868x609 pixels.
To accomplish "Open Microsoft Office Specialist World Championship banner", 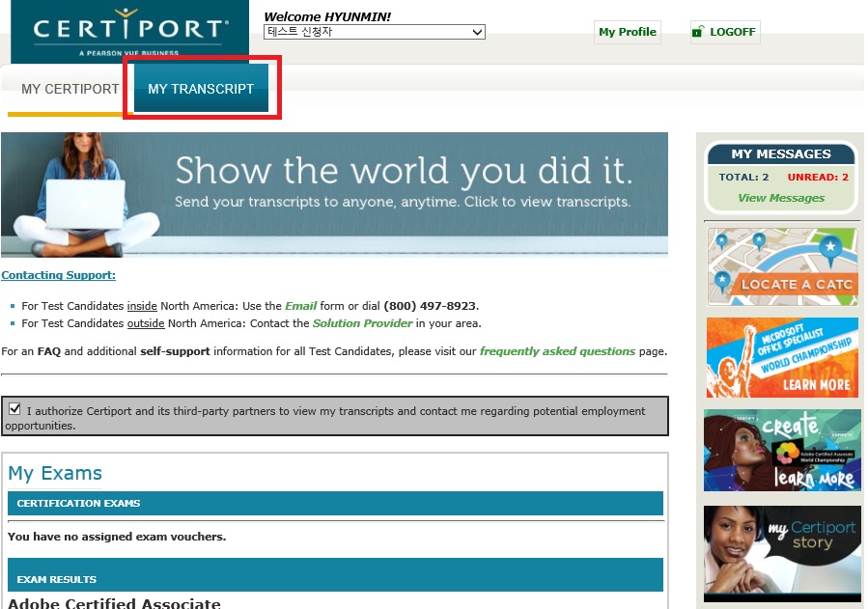I will [x=782, y=357].
